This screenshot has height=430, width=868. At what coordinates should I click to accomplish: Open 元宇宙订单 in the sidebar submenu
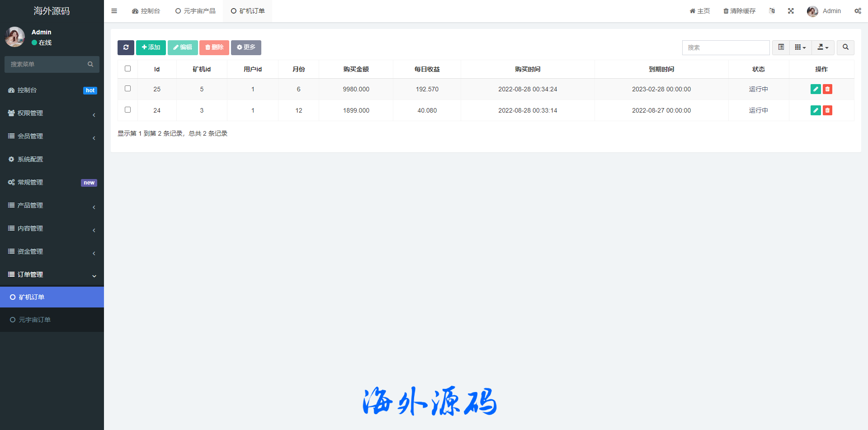tap(34, 320)
